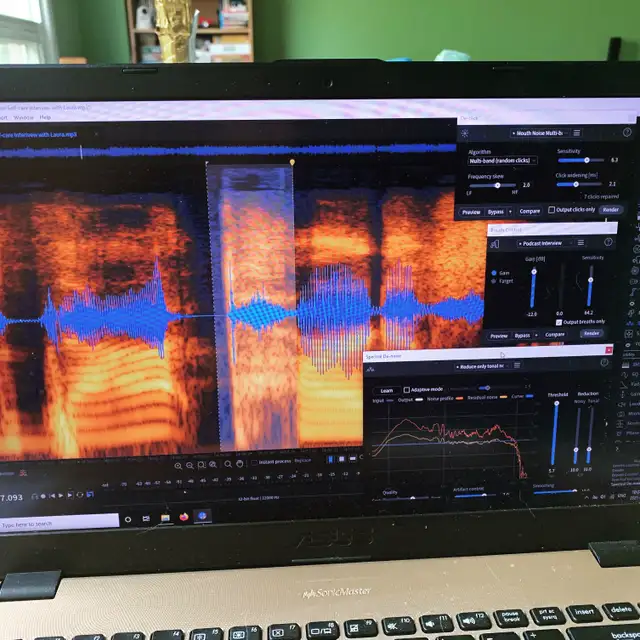The image size is (640, 640).
Task: Expand the De-click preview options arrow
Action: point(510,212)
